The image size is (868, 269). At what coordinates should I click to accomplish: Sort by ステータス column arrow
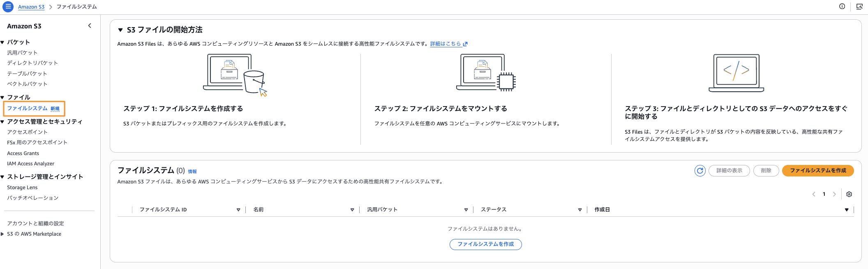[x=580, y=210]
